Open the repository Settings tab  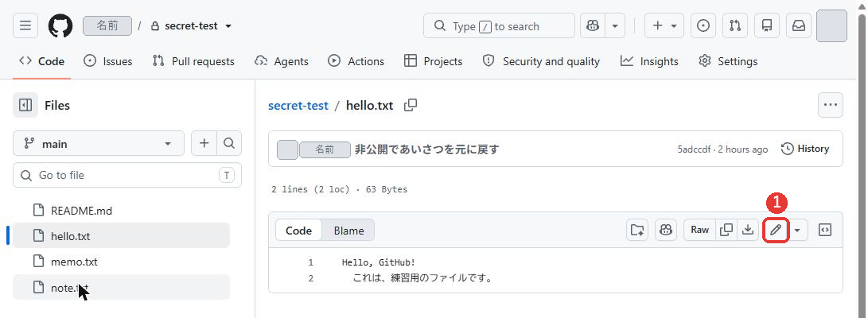pos(728,61)
